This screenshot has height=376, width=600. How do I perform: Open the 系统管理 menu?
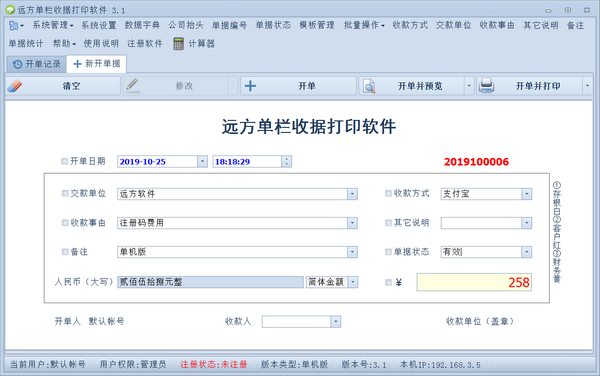tap(53, 25)
